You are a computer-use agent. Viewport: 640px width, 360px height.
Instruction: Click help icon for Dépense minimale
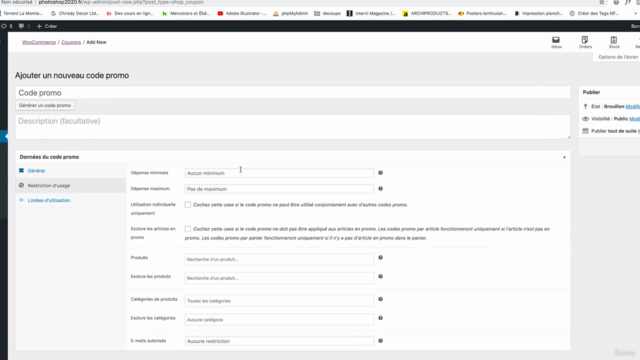(380, 173)
